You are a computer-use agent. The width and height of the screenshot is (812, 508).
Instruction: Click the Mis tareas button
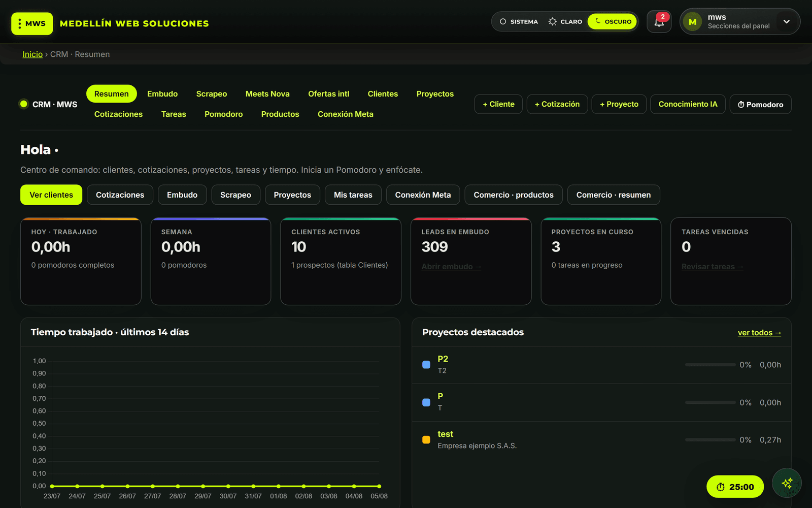(x=353, y=195)
